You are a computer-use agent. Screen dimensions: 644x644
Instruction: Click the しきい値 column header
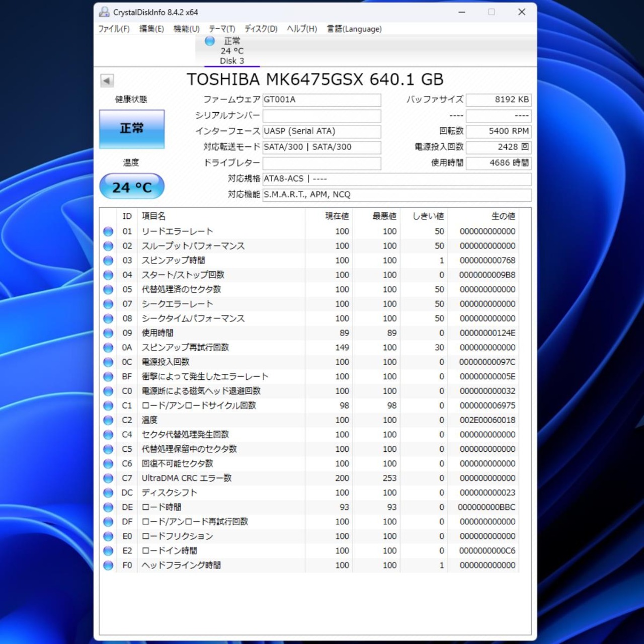(424, 216)
